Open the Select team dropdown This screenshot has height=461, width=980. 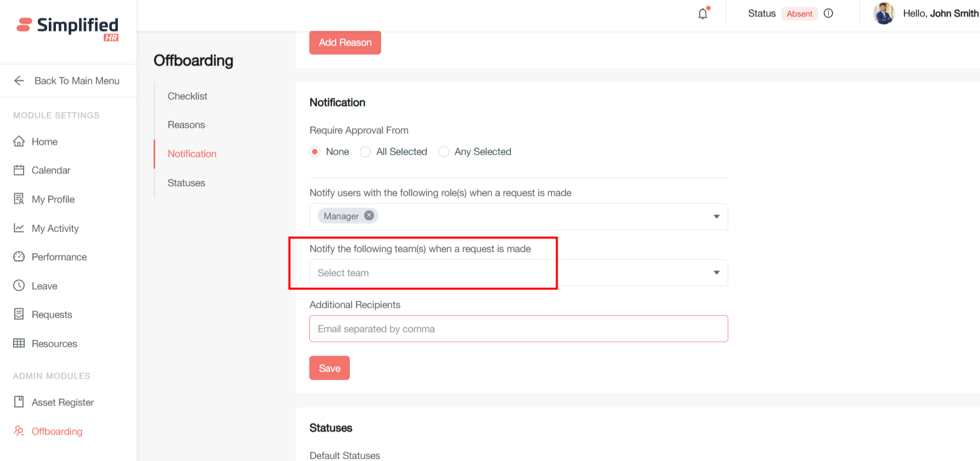(518, 273)
